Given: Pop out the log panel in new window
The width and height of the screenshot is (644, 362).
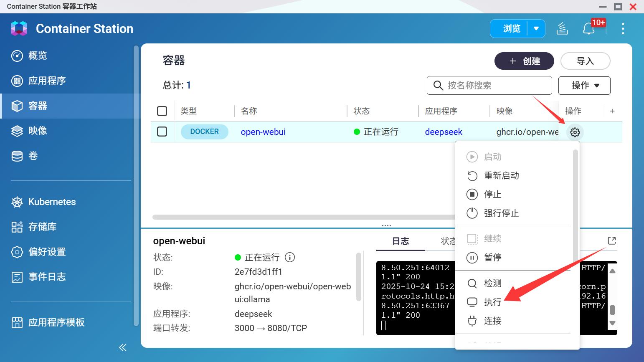Looking at the screenshot, I should (612, 240).
